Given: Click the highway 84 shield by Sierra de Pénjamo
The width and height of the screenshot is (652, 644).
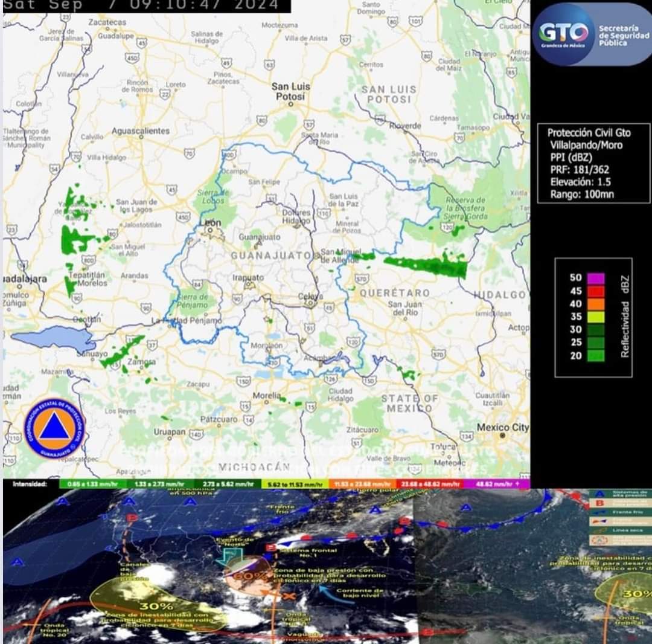Looking at the screenshot, I should 197,285.
